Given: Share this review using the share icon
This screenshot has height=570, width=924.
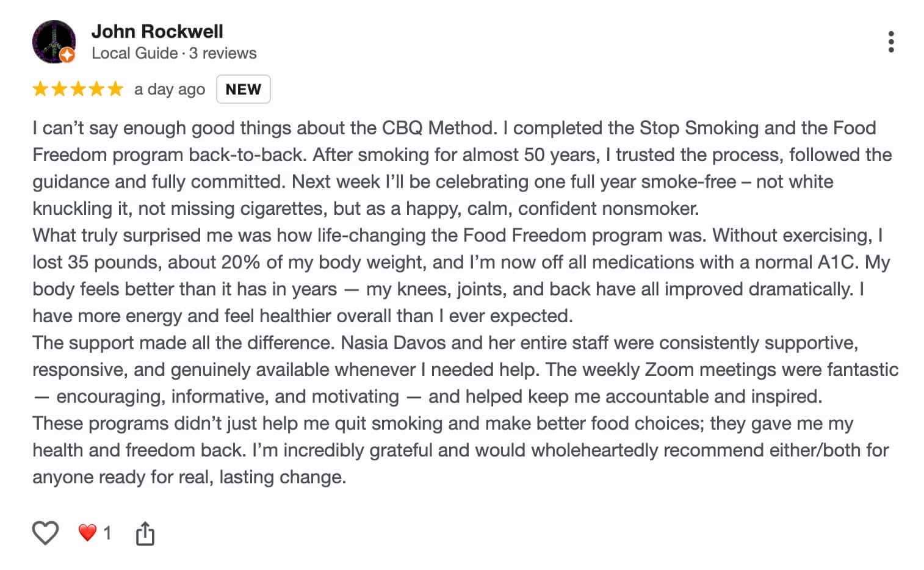Looking at the screenshot, I should (145, 533).
